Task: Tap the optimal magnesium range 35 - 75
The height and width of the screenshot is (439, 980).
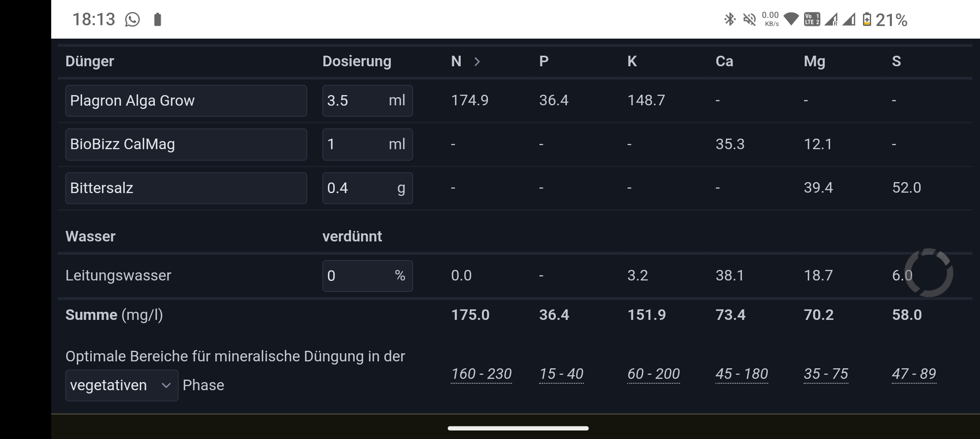Action: (x=826, y=374)
